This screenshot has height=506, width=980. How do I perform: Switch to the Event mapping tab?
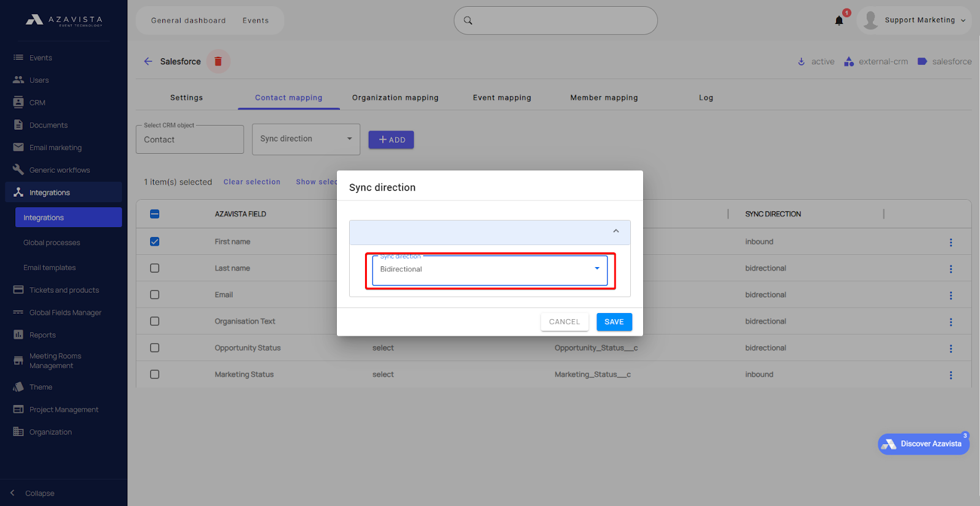pyautogui.click(x=502, y=97)
